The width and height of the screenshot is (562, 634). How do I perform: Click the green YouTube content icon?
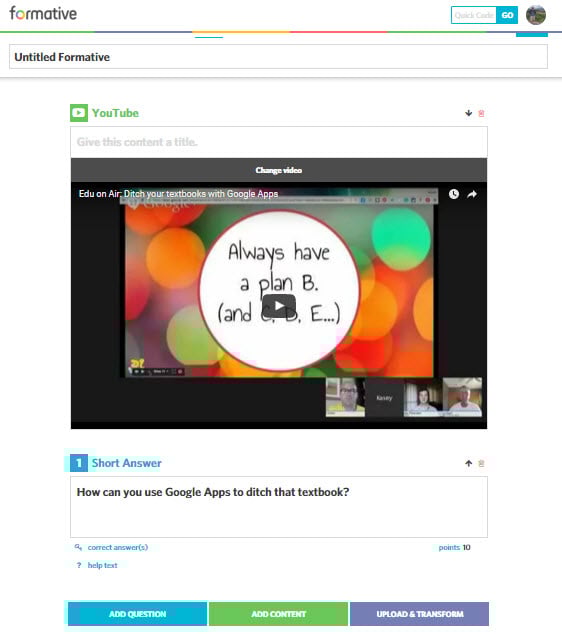79,113
